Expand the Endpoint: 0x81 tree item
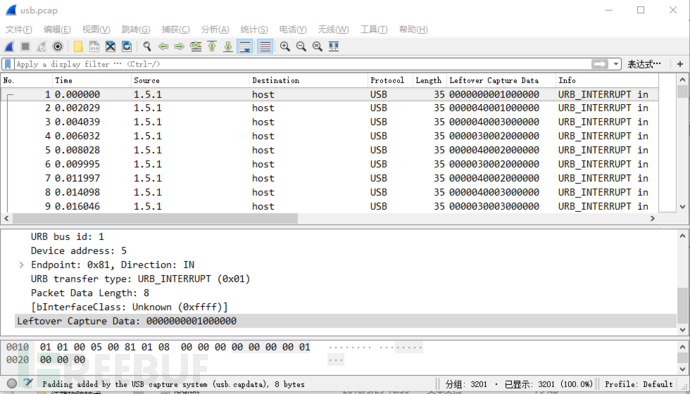This screenshot has height=394, width=690. pyautogui.click(x=22, y=265)
